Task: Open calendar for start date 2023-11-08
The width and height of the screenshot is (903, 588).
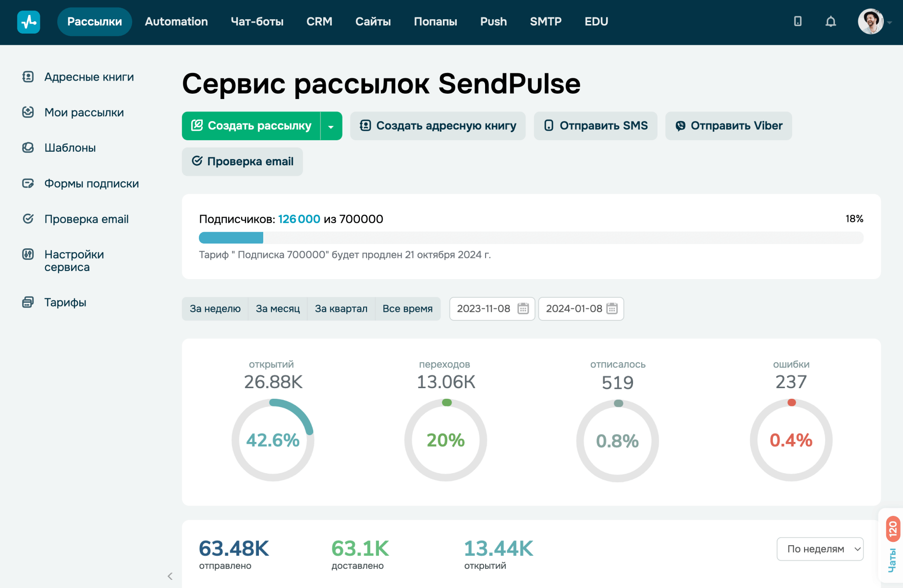Action: pos(523,308)
